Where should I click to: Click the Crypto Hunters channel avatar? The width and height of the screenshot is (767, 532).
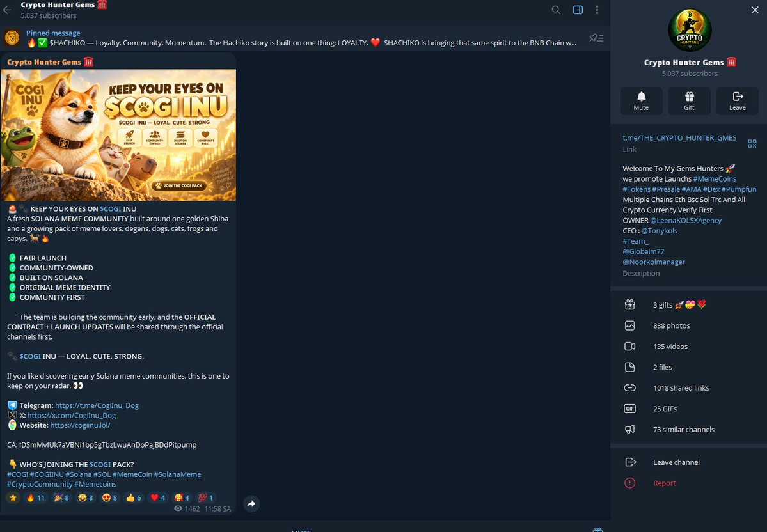pos(690,30)
